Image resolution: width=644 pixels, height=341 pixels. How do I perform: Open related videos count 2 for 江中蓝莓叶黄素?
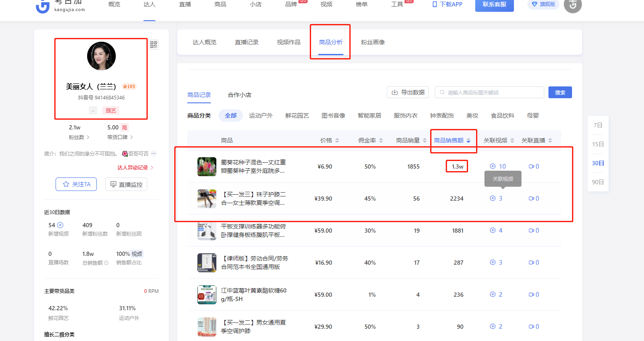496,295
